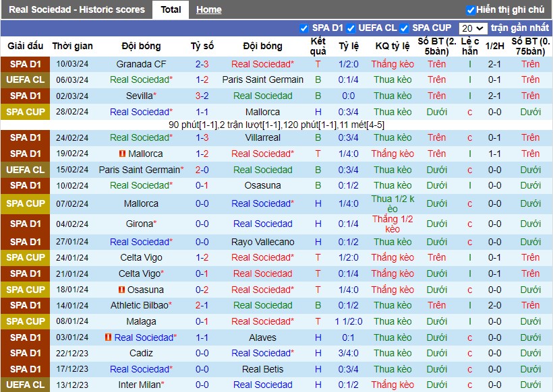Click KQ tỷ lệ column header

(392, 46)
